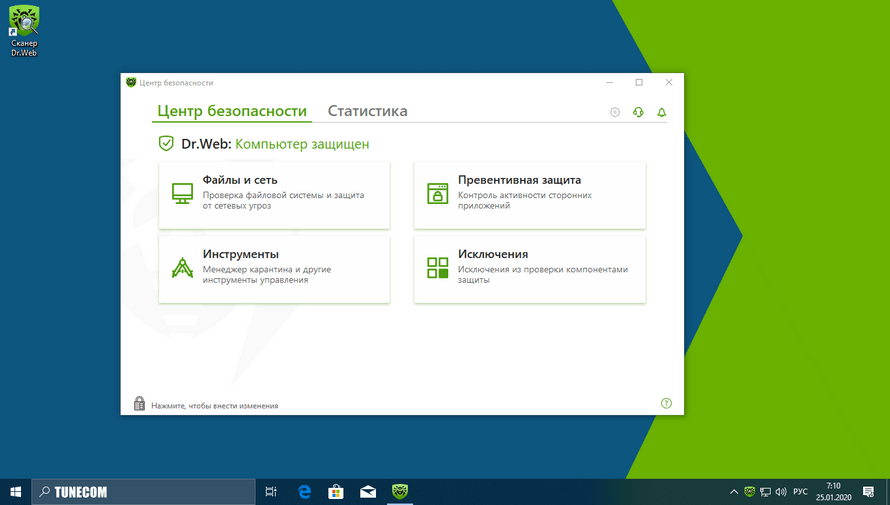Open the clock and date flyout

[833, 492]
